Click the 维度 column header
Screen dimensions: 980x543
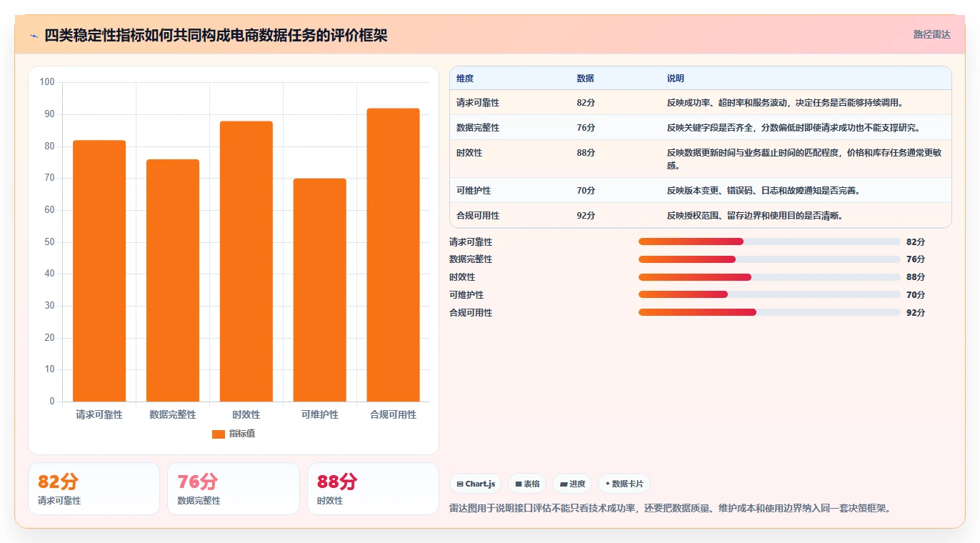coord(465,79)
